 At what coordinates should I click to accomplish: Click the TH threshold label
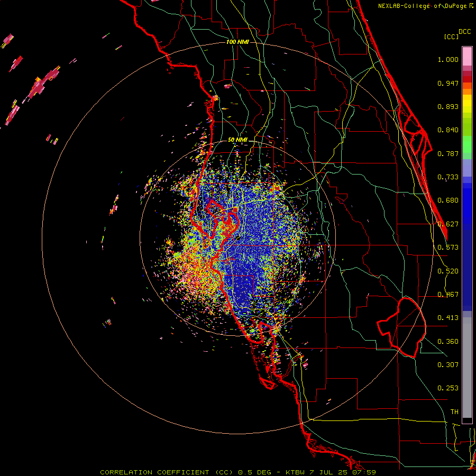pos(454,412)
